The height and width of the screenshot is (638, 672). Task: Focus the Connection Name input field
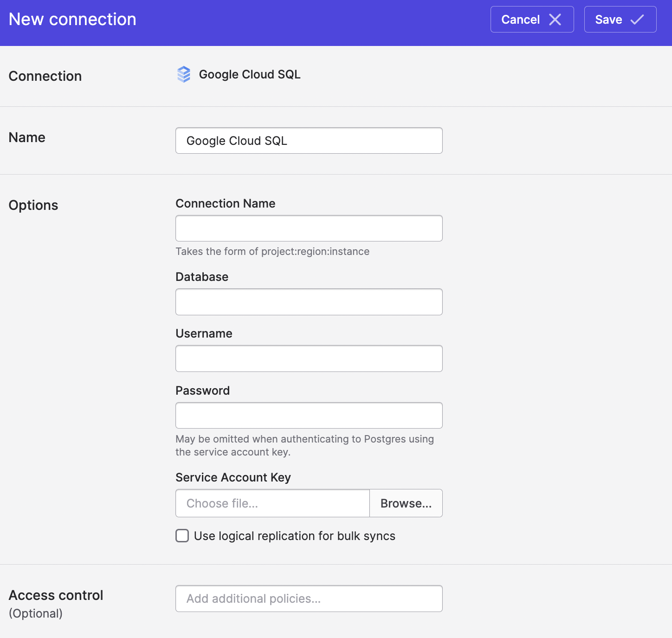coord(309,228)
